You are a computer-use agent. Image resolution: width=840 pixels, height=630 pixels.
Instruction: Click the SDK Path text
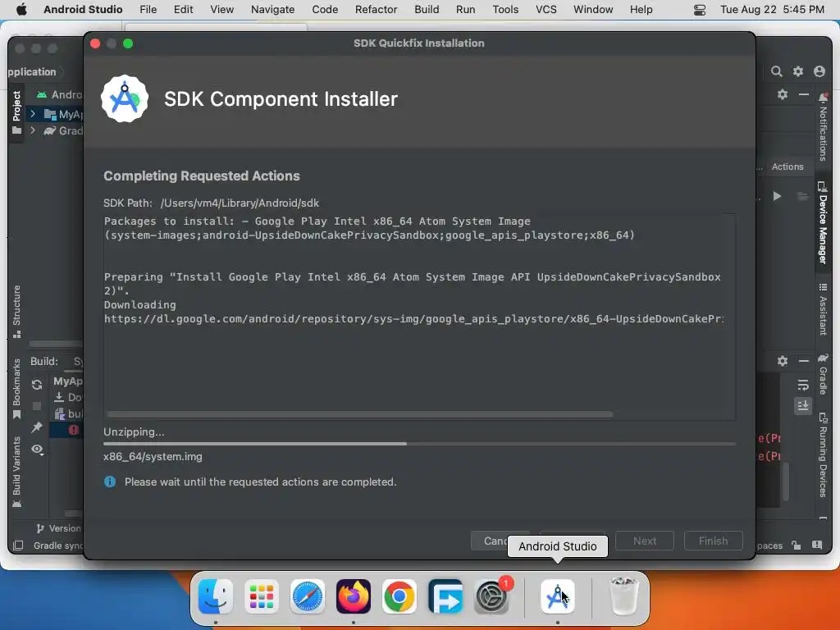pos(211,203)
